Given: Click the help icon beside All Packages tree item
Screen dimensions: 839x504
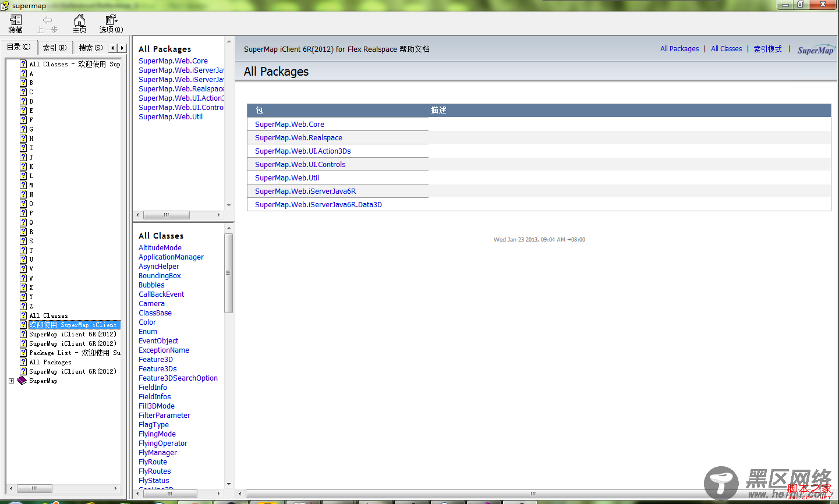Looking at the screenshot, I should click(x=23, y=362).
